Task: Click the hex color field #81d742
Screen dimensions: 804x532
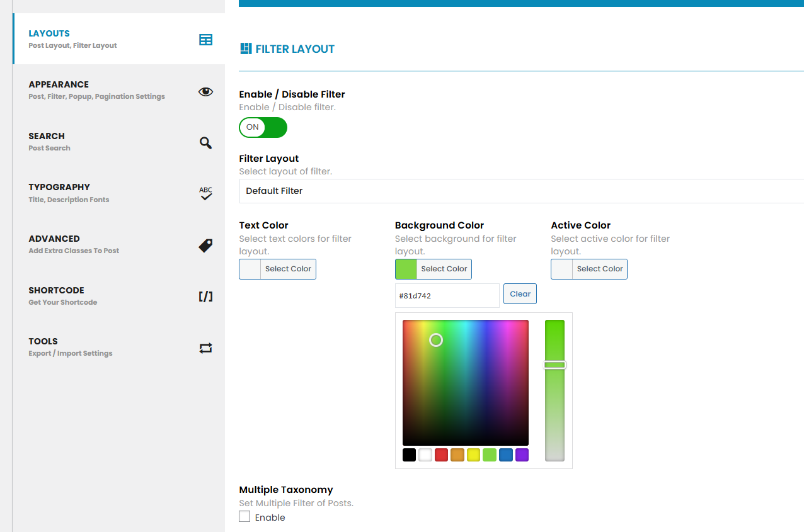Action: point(447,295)
